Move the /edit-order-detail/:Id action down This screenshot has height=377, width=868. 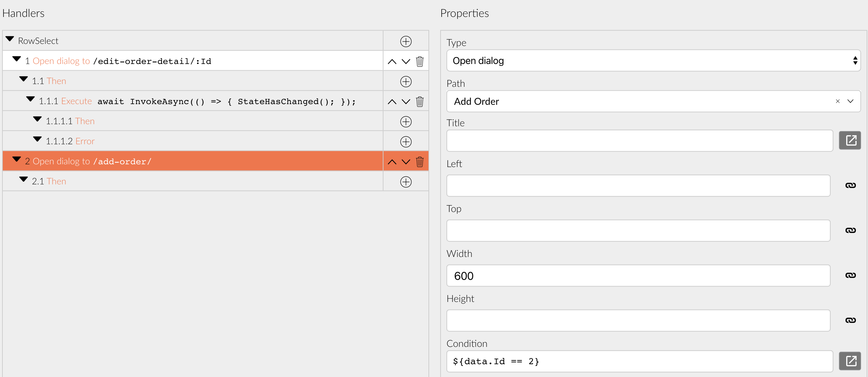(x=406, y=62)
